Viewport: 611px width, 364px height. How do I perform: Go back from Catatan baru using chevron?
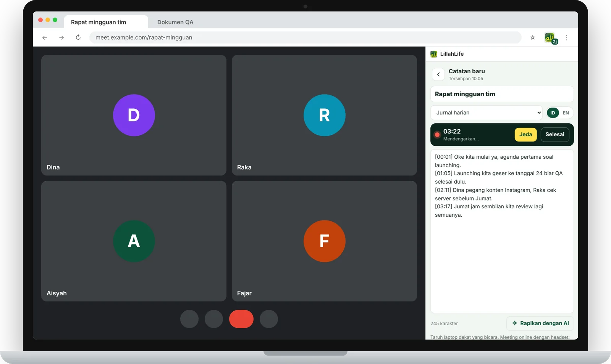[x=438, y=74]
